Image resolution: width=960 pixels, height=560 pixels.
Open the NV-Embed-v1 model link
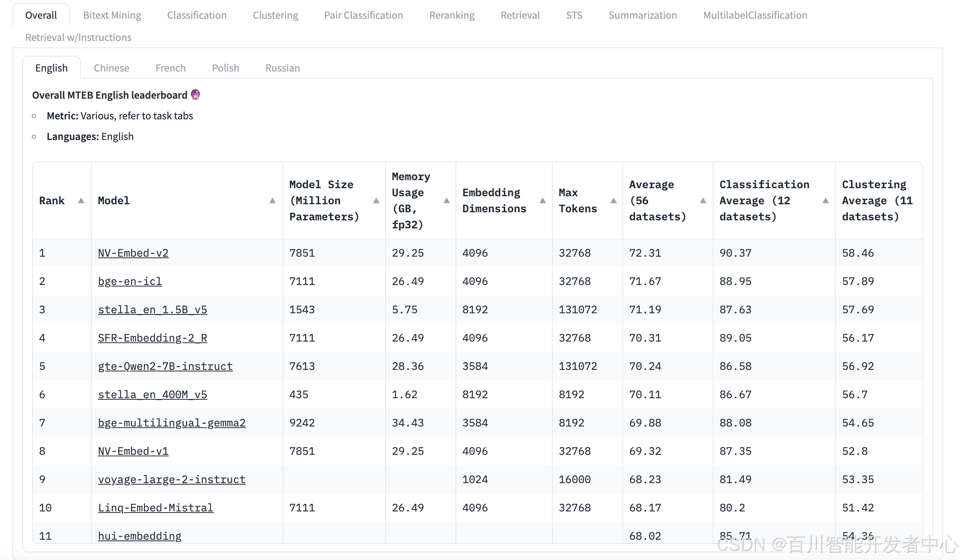point(133,451)
